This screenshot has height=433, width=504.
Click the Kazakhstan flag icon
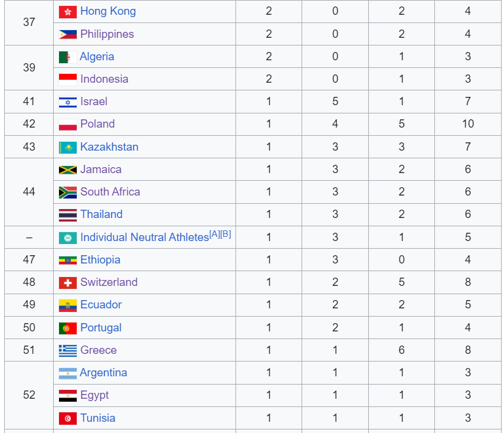pyautogui.click(x=68, y=148)
